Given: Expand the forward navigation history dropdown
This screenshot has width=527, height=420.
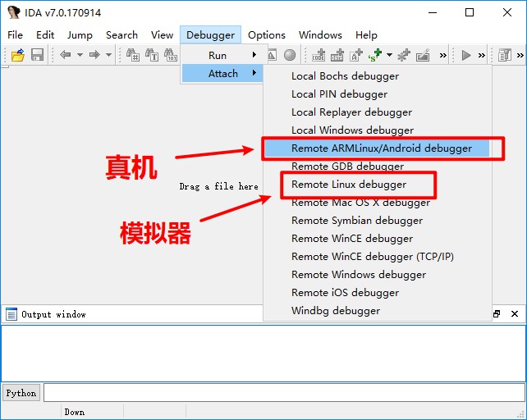Looking at the screenshot, I should (x=108, y=55).
